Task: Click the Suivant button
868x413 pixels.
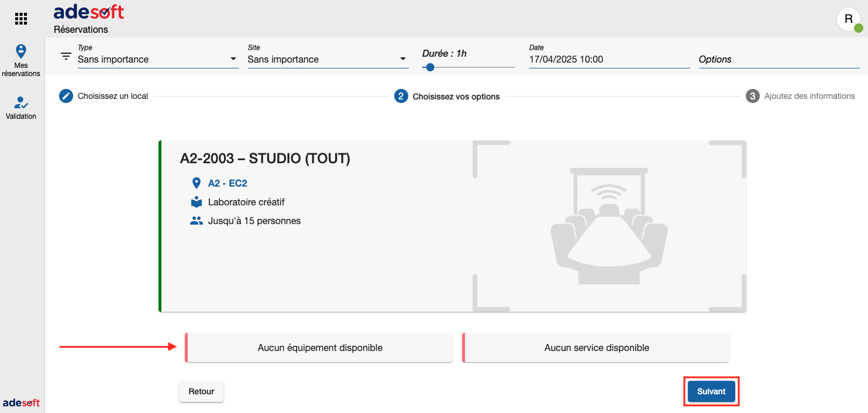Action: pos(711,391)
